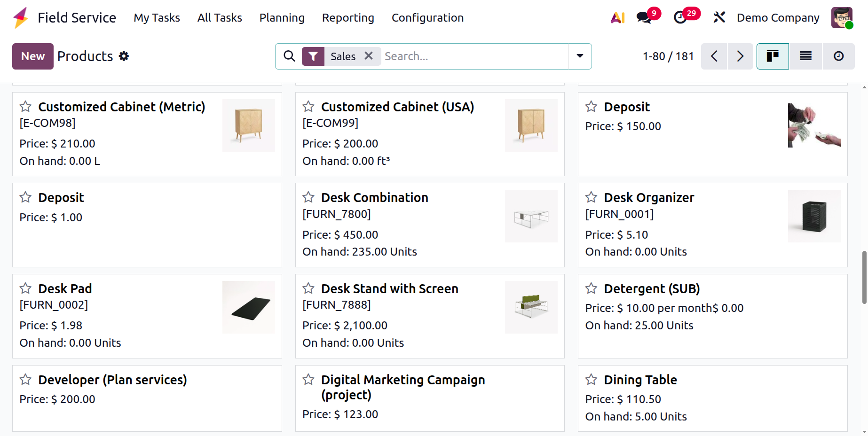Viewport: 868px width, 436px height.
Task: Select the kanban view icon
Action: pos(773,56)
